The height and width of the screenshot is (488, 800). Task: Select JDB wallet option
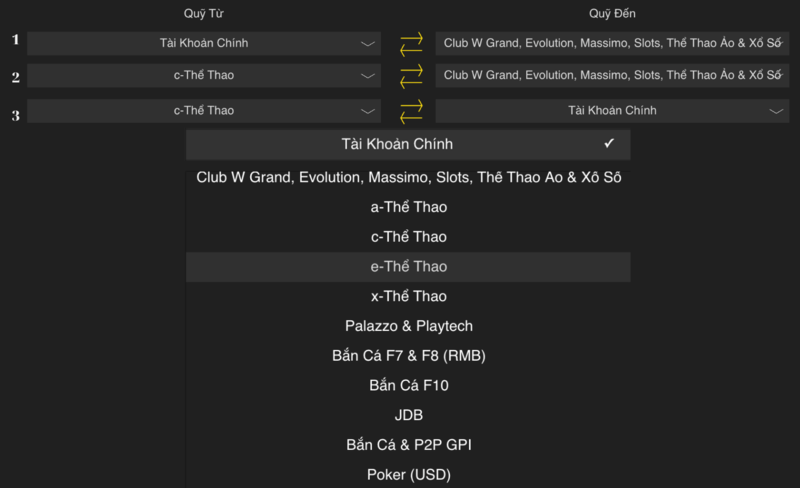408,415
